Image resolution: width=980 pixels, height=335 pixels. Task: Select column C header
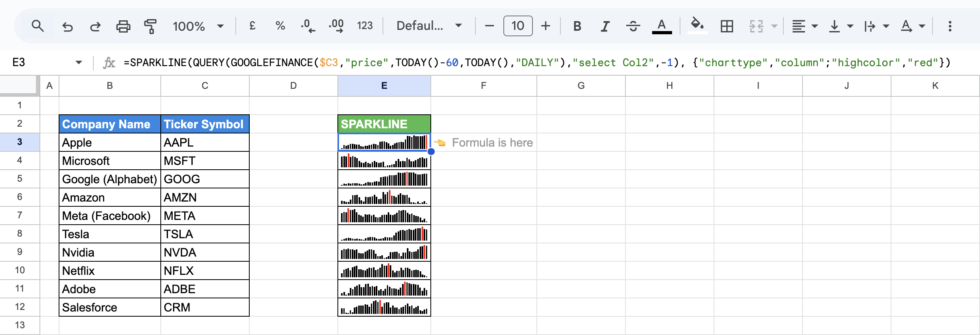click(205, 86)
